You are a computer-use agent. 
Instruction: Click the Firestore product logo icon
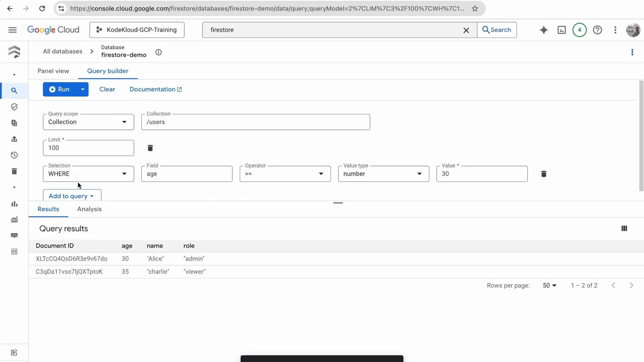click(14, 52)
